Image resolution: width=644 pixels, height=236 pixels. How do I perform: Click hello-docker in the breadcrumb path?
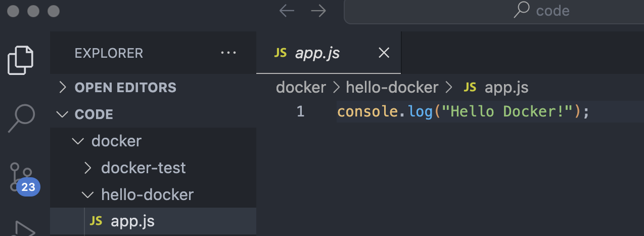[392, 87]
